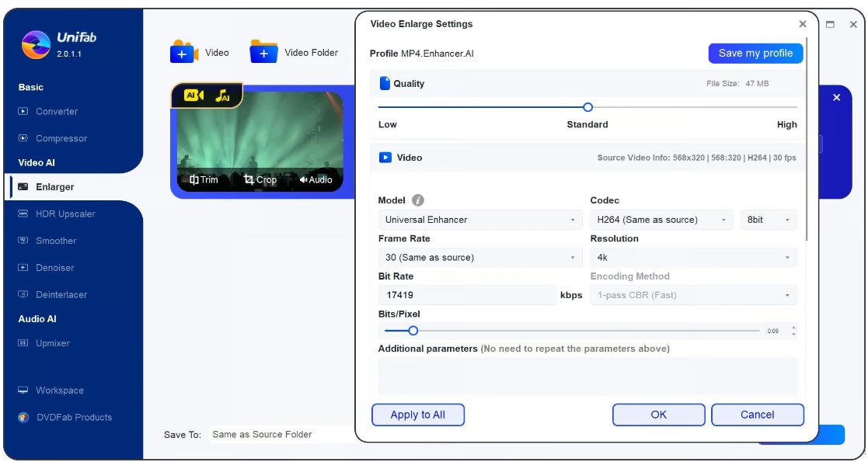Click the Video section play icon
868x462 pixels.
(385, 158)
